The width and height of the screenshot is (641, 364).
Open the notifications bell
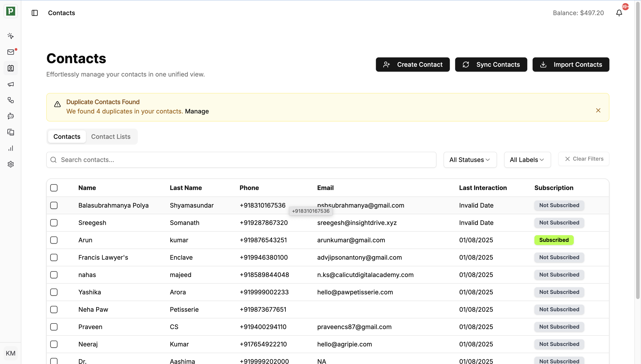coord(619,13)
